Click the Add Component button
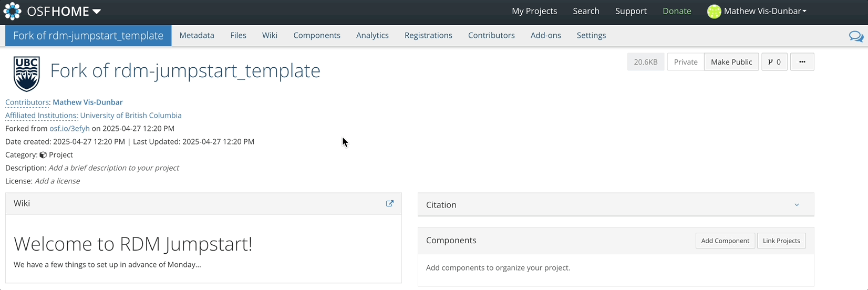Image resolution: width=868 pixels, height=290 pixels. click(725, 241)
